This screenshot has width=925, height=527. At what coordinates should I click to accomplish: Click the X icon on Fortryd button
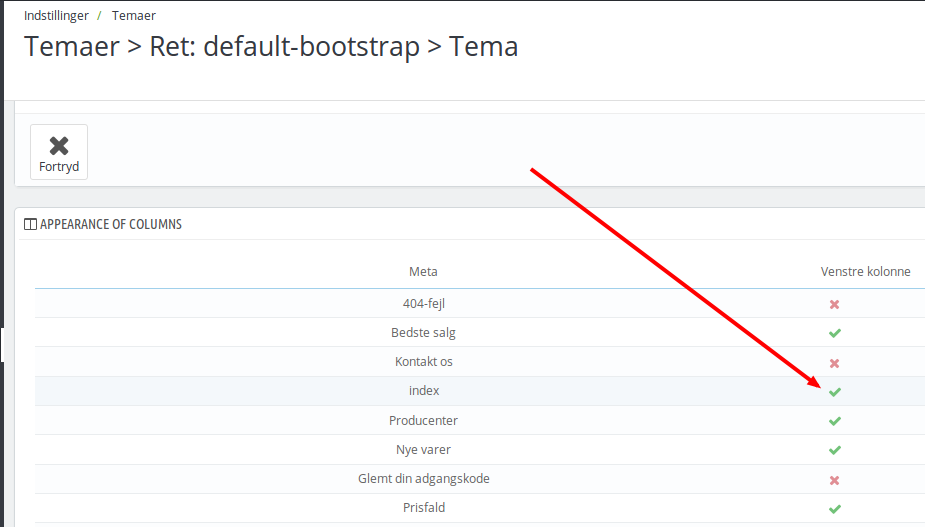tap(59, 145)
